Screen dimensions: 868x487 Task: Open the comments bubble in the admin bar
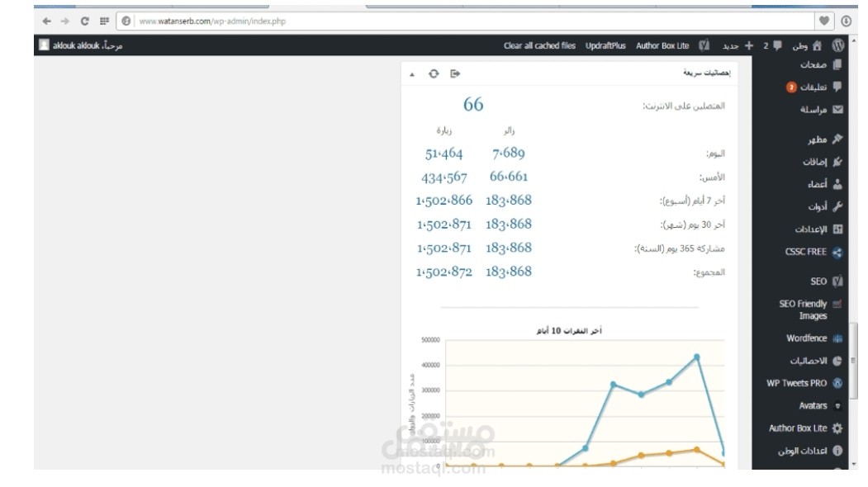[x=776, y=46]
